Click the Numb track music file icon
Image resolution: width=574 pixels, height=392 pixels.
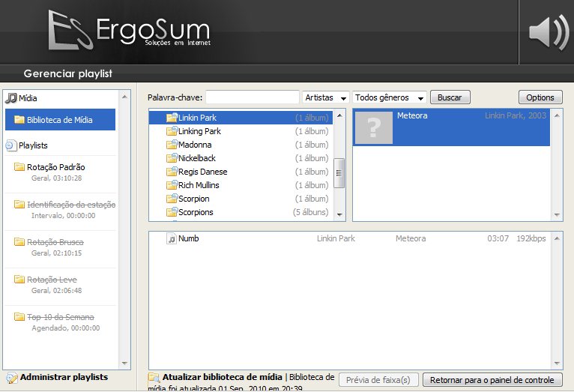[172, 238]
